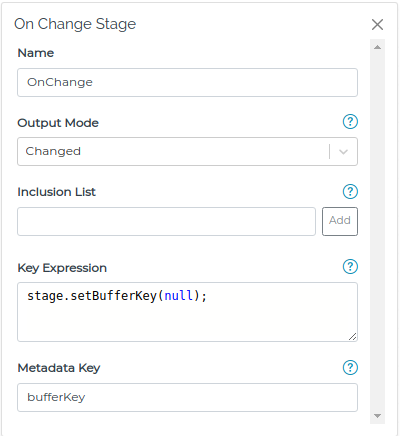
Task: Click the scrollbar down arrow
Action: pos(377,416)
